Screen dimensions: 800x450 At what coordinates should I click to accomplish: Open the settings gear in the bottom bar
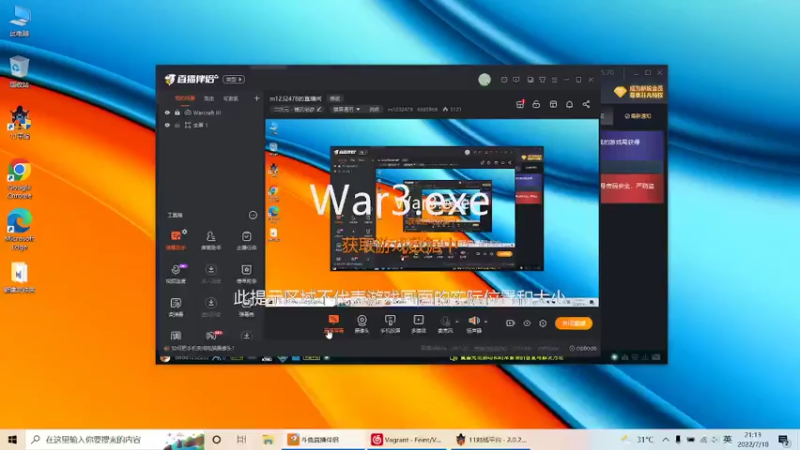coord(543,323)
